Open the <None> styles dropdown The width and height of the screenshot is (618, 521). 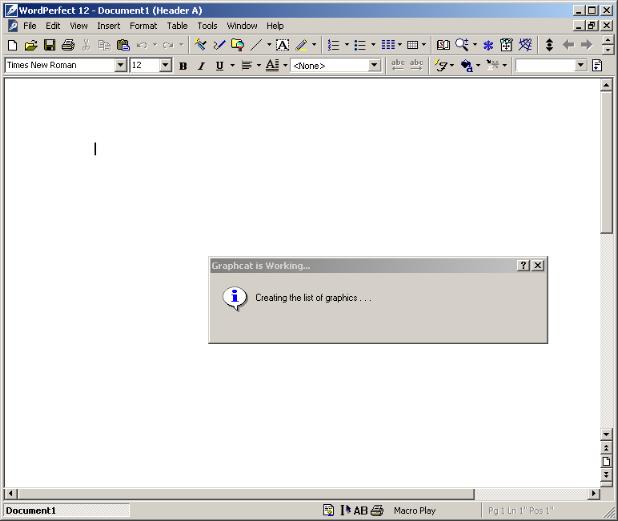point(374,65)
